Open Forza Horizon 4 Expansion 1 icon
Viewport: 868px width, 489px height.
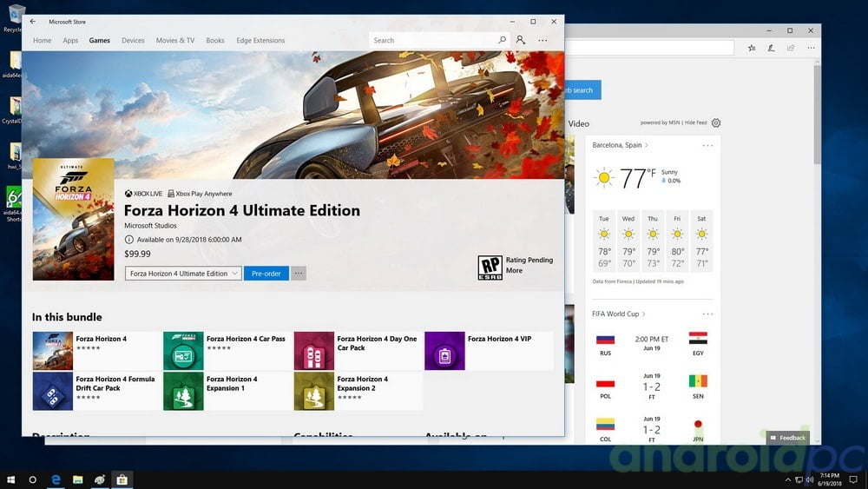[183, 391]
